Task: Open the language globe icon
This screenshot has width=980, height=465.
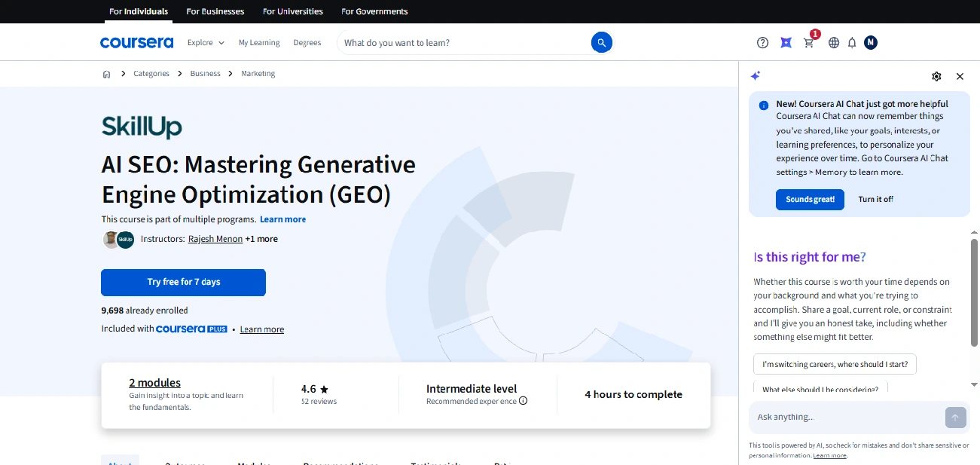Action: (x=834, y=43)
